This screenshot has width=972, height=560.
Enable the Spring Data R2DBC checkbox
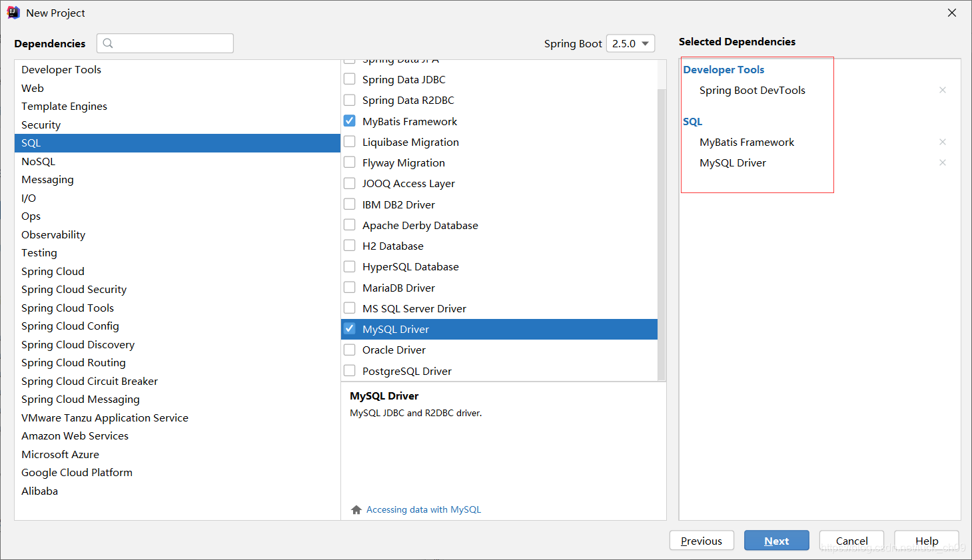pyautogui.click(x=349, y=100)
